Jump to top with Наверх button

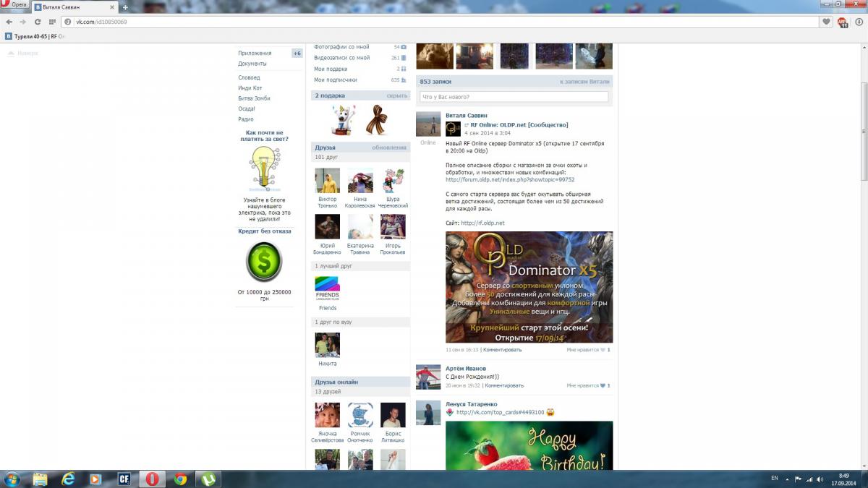point(22,53)
